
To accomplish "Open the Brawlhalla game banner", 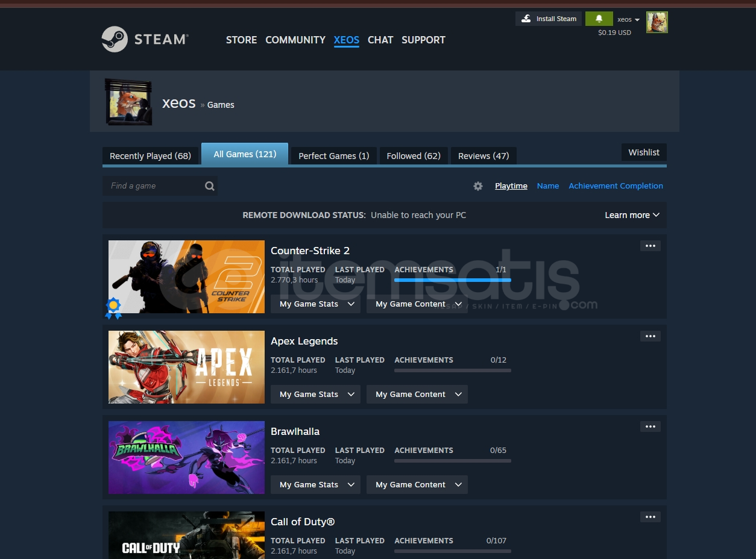I will coord(186,457).
